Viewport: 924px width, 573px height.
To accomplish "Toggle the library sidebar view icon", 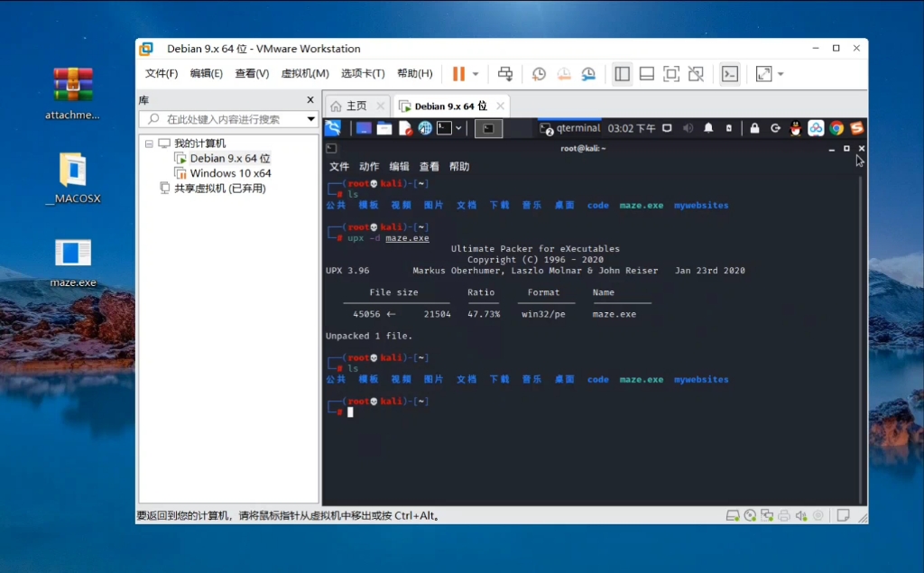I will (623, 74).
